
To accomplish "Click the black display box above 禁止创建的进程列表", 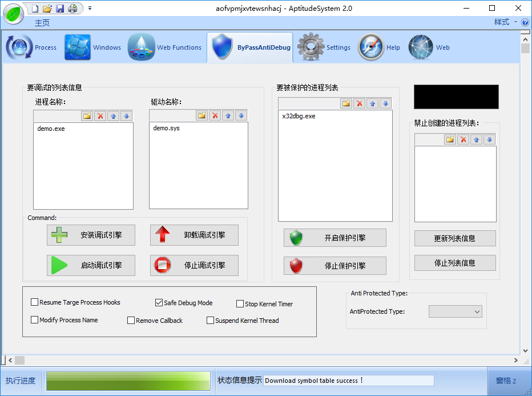I will (x=456, y=97).
